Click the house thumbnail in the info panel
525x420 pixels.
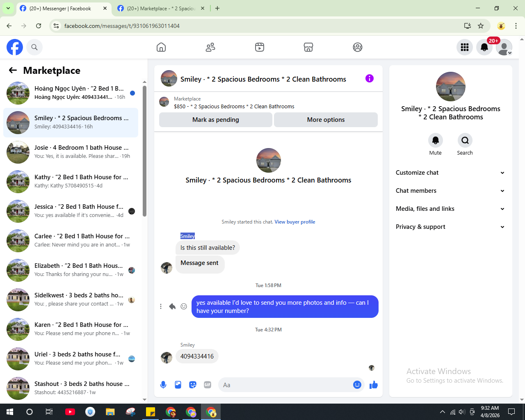pos(451,87)
